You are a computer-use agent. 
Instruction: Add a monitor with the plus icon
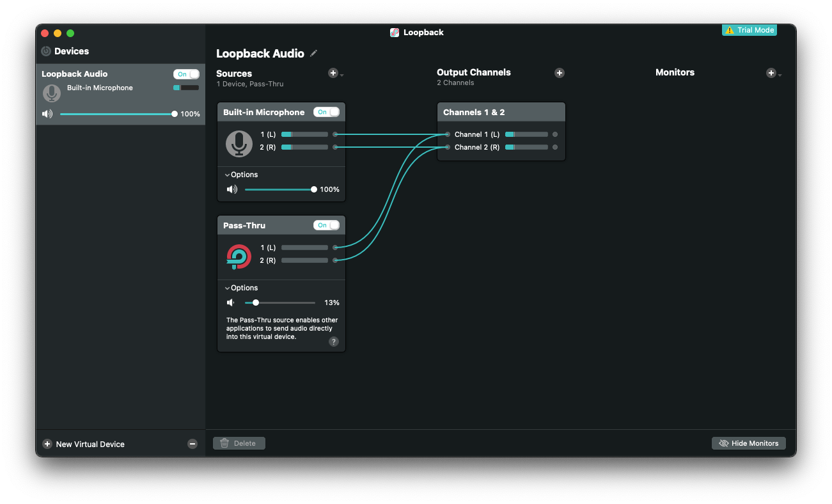[x=771, y=73]
